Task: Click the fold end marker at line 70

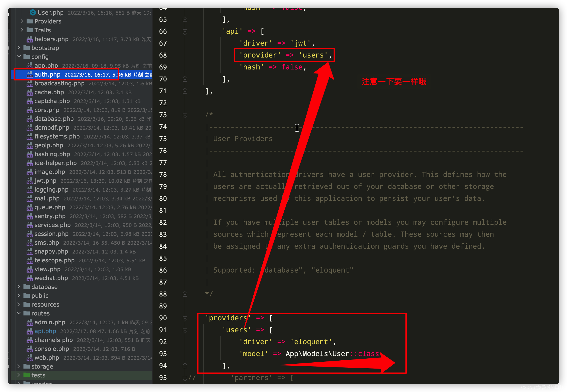Action: (185, 79)
